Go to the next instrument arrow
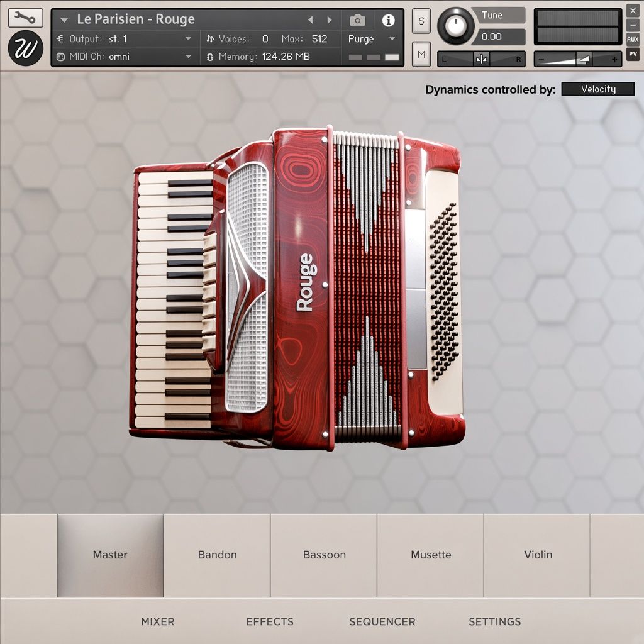644x644 pixels. (x=329, y=19)
